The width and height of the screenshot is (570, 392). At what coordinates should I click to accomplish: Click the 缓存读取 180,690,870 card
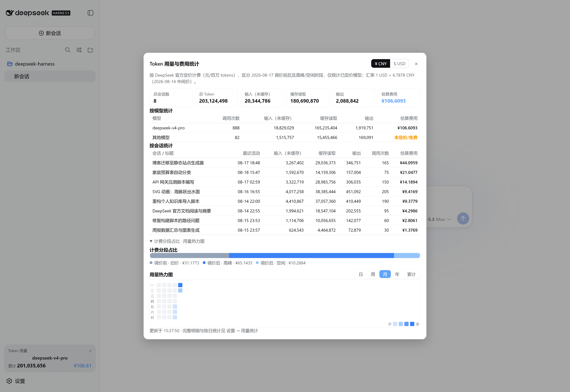[x=308, y=97]
